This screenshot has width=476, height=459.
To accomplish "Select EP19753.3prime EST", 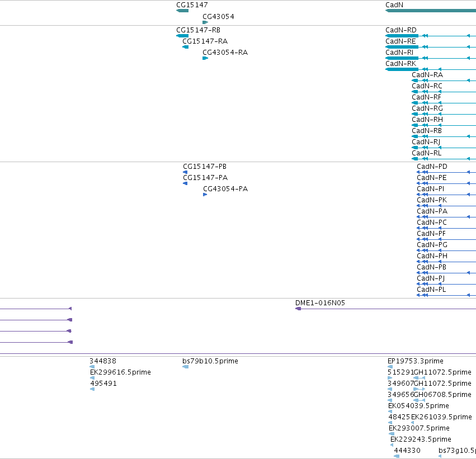I will click(415, 361).
